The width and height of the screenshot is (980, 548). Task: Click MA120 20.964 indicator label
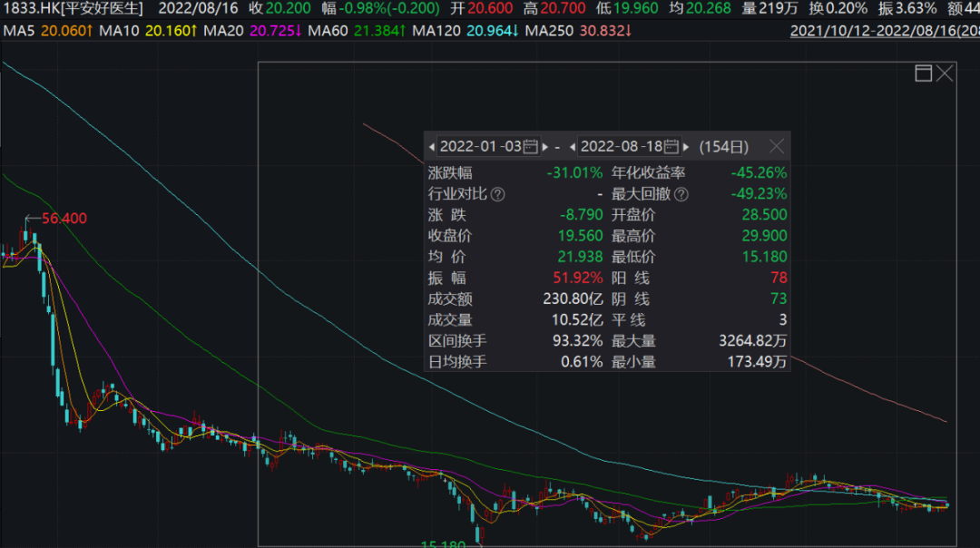tap(465, 31)
